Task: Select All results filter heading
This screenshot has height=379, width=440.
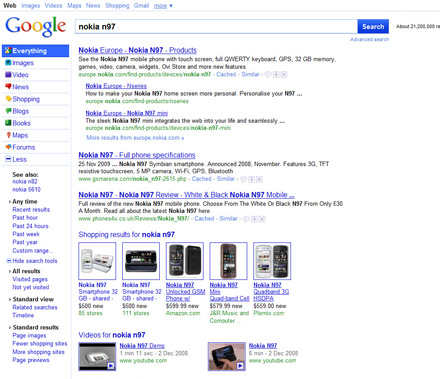Action: click(26, 271)
